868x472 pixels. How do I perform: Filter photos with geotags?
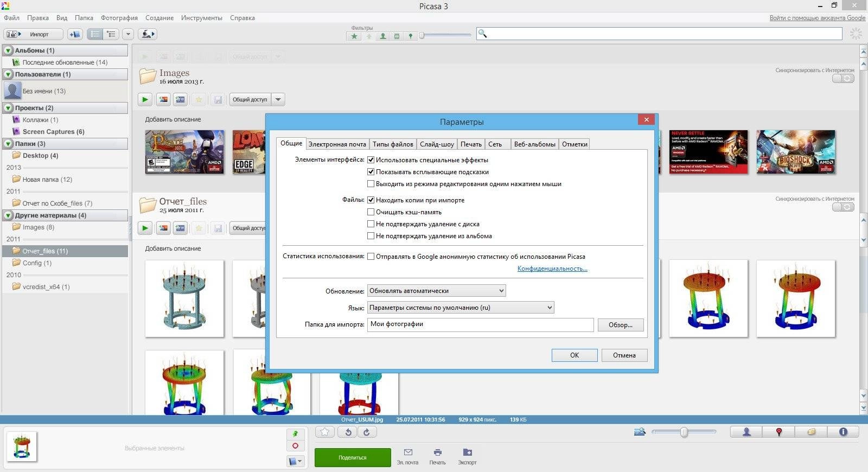pos(410,36)
